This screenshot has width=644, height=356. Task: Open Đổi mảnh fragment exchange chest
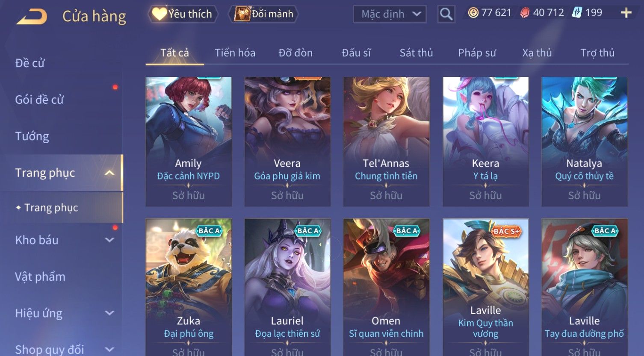pos(263,14)
